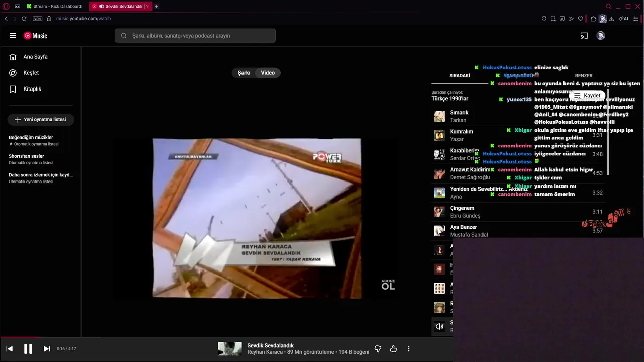This screenshot has height=362, width=644.
Task: Open the extensions cube icon
Action: click(x=593, y=19)
